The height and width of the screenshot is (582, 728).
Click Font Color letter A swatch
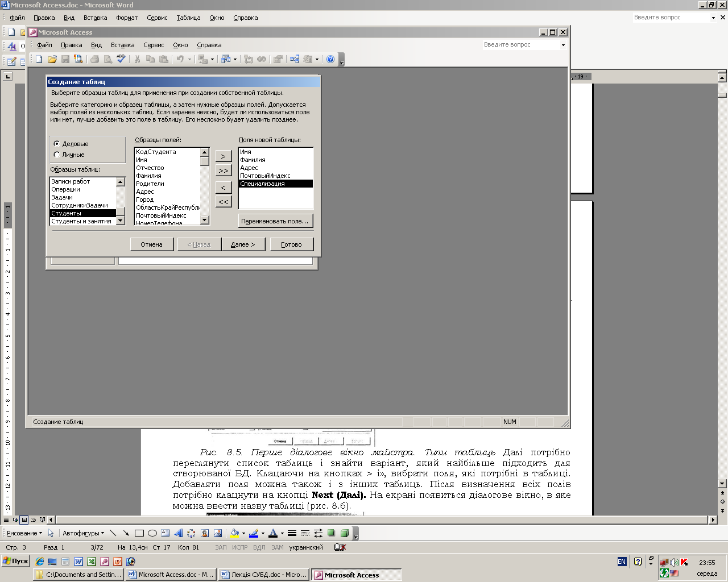click(273, 533)
